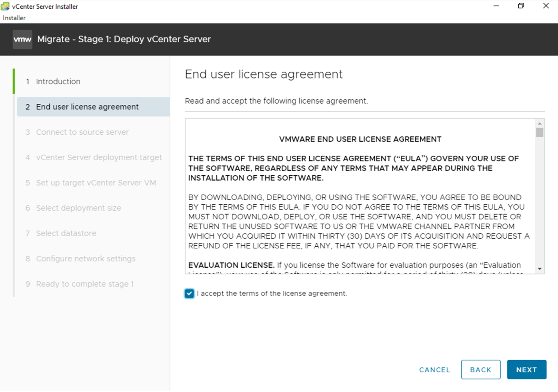Click the vCenter Server Installer title icon

[x=5, y=6]
